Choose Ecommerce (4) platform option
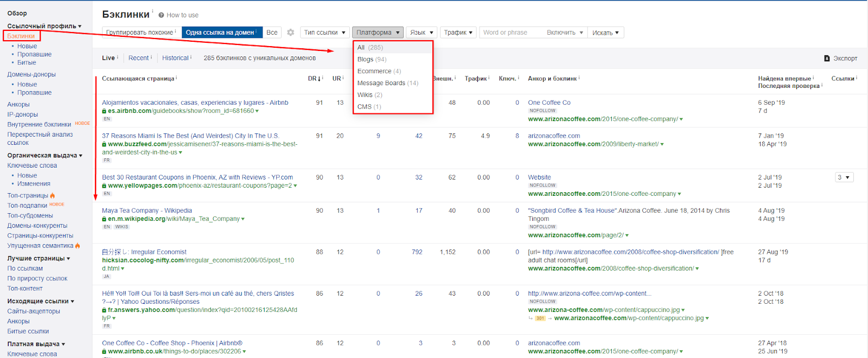 tap(393, 72)
